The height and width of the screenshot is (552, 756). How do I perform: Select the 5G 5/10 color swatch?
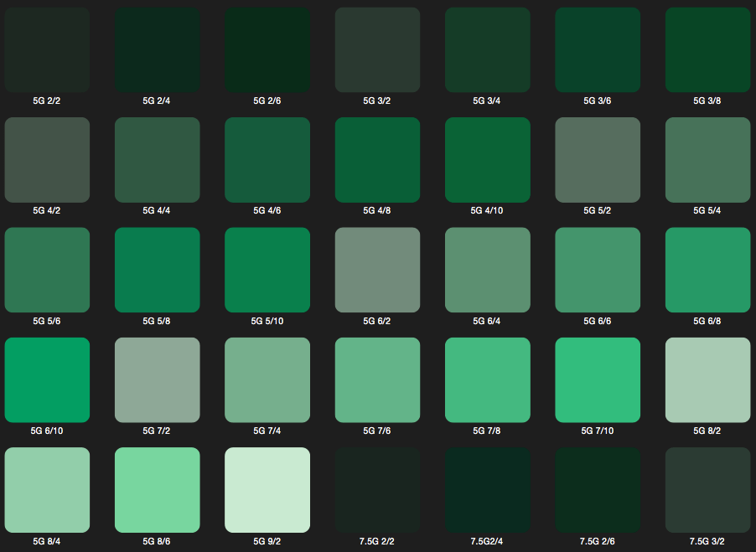[267, 270]
